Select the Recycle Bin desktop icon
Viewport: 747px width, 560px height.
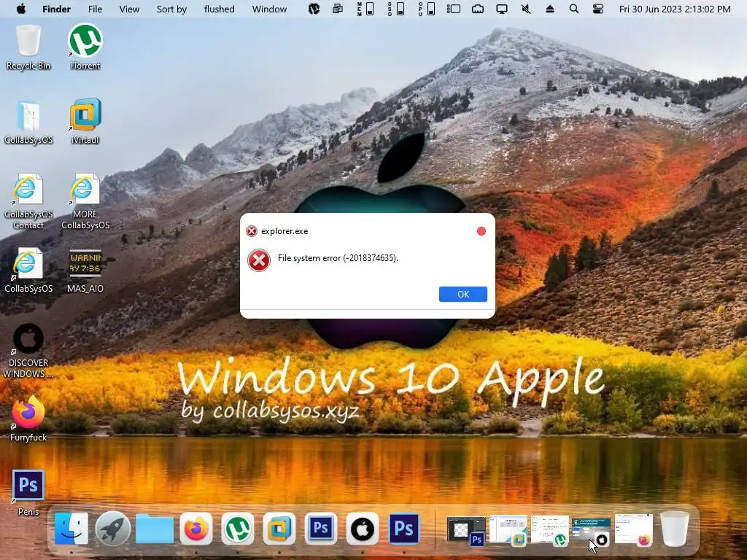(x=28, y=47)
